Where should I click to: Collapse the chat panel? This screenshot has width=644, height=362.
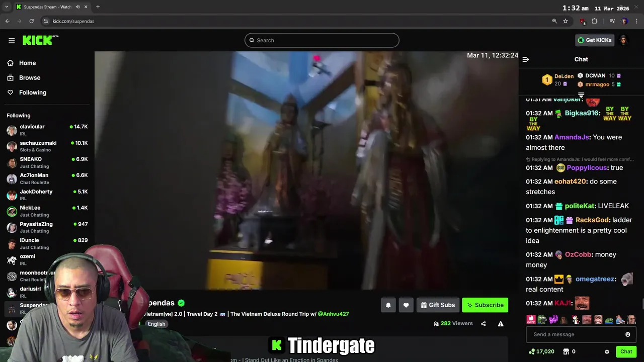pos(526,59)
